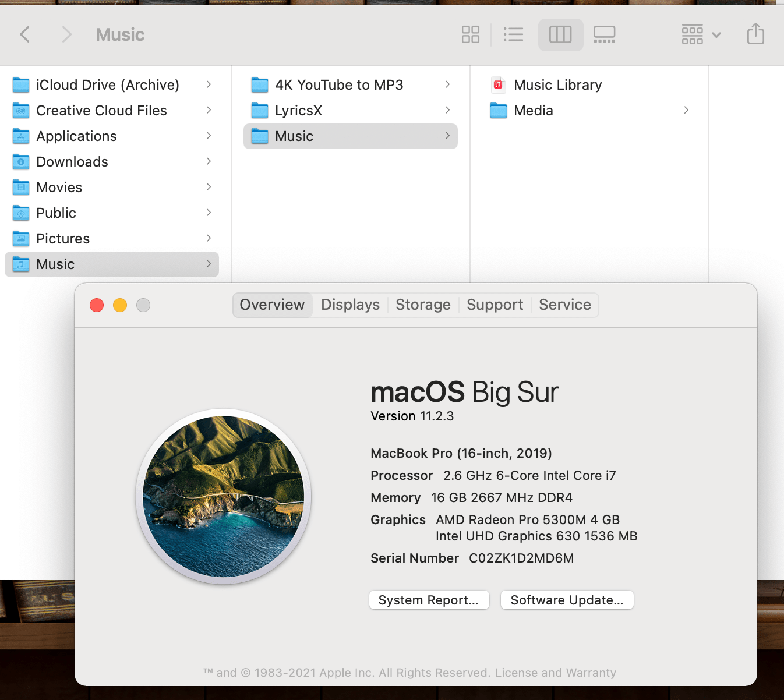Expand the LyricsX folder chevron
Viewport: 784px width, 700px height.
pos(447,110)
